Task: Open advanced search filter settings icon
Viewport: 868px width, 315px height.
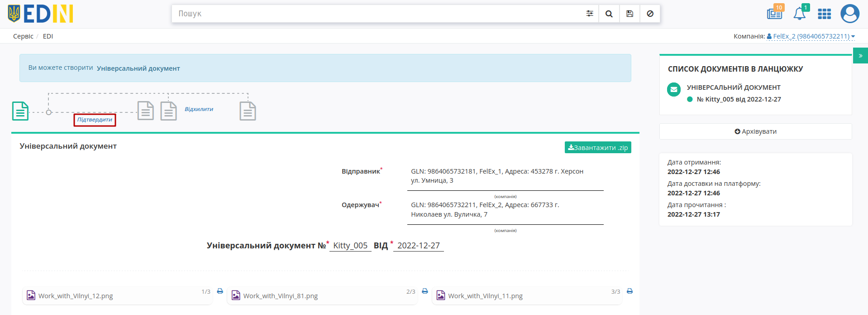Action: click(589, 14)
